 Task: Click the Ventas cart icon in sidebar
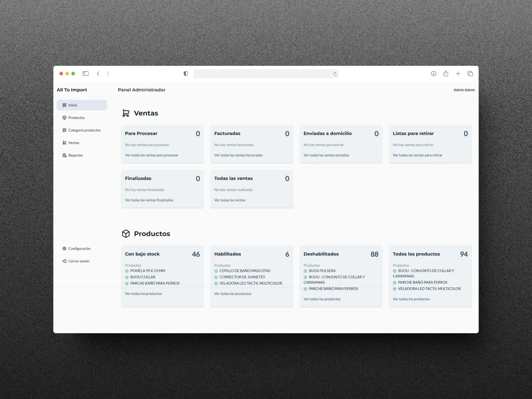tap(64, 143)
